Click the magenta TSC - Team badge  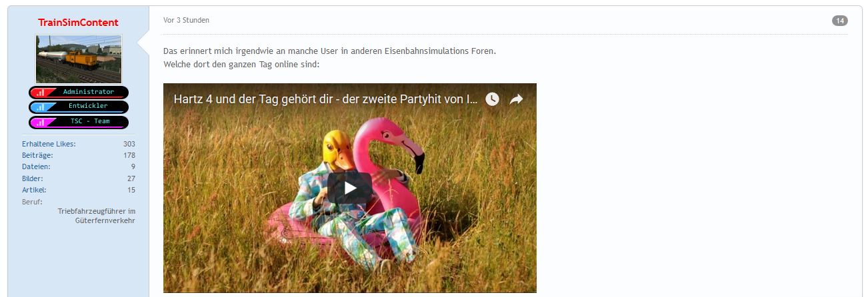pyautogui.click(x=79, y=122)
